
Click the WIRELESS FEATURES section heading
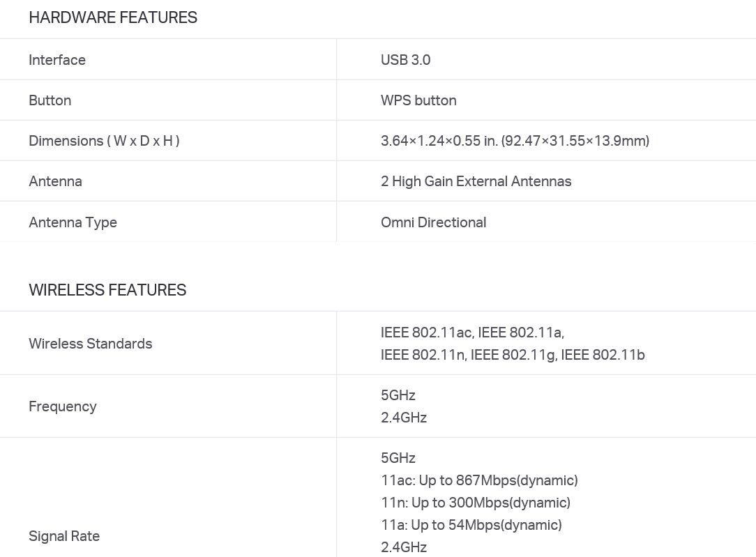(x=107, y=290)
